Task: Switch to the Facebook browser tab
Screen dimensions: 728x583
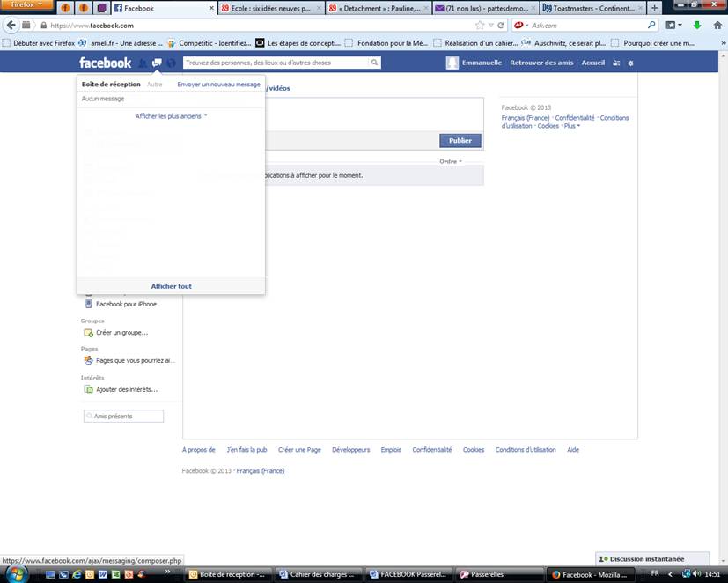Action: click(164, 8)
